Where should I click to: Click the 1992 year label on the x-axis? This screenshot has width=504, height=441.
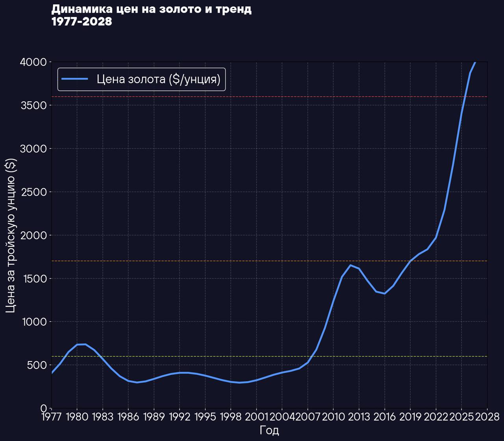(180, 417)
